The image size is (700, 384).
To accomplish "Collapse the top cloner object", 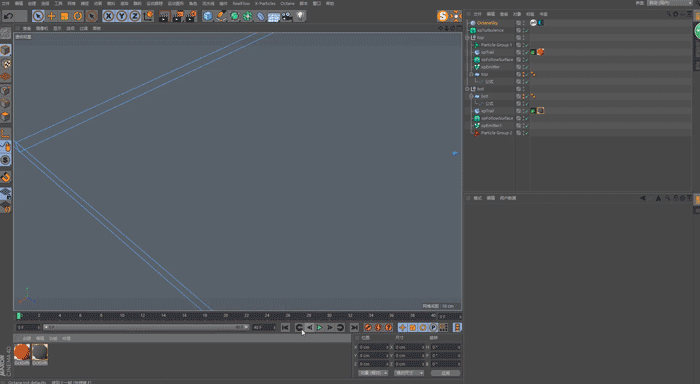I will point(471,74).
